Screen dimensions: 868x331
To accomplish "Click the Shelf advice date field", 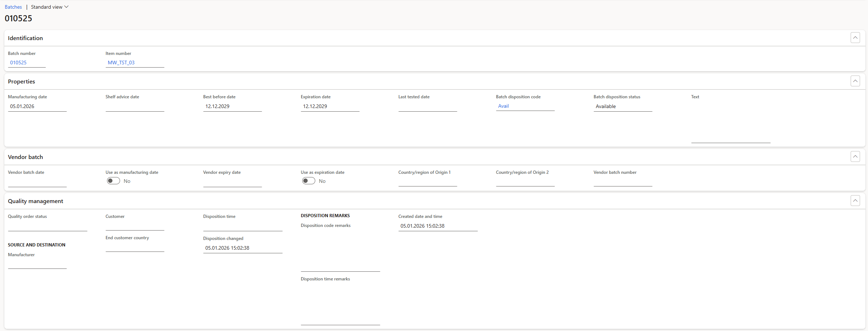I will (135, 106).
